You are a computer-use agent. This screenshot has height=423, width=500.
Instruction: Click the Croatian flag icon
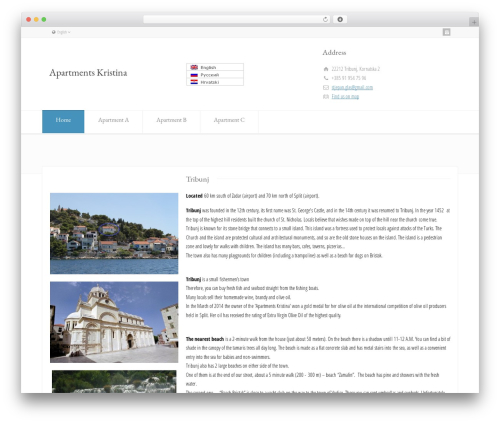[x=194, y=82]
